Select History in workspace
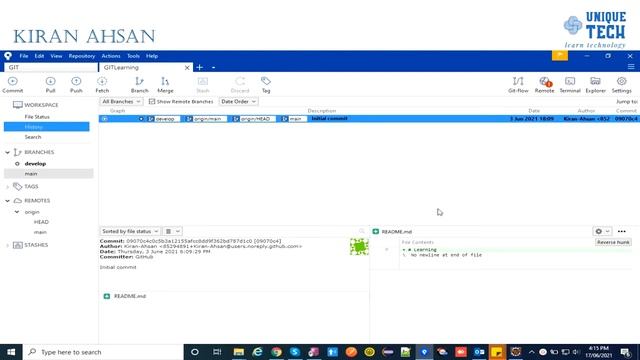The width and height of the screenshot is (640, 360). (x=47, y=127)
